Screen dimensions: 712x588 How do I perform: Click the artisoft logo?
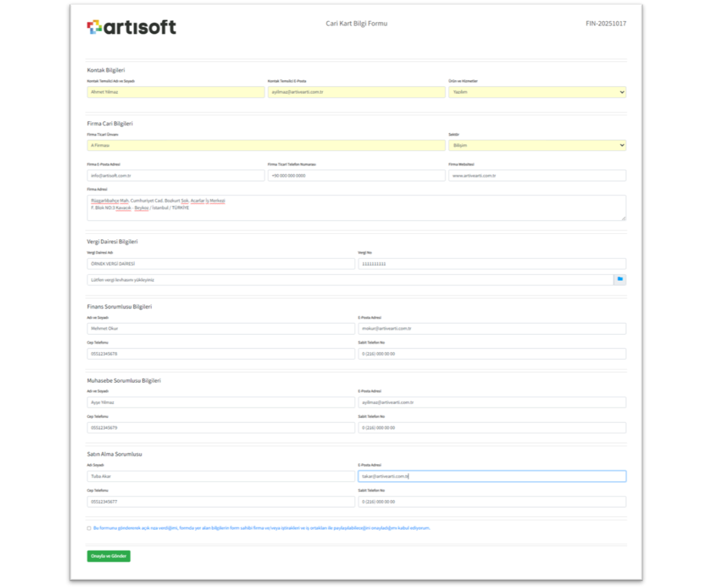click(x=131, y=27)
